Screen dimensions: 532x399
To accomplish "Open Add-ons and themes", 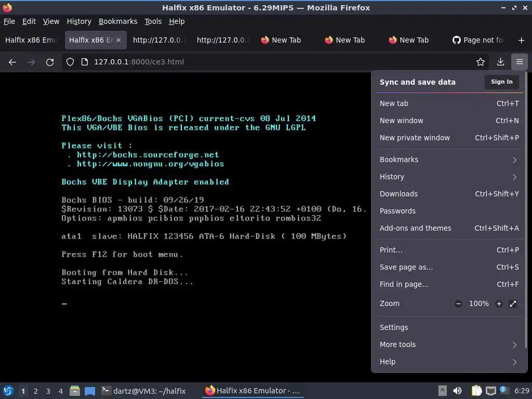I will point(449,228).
